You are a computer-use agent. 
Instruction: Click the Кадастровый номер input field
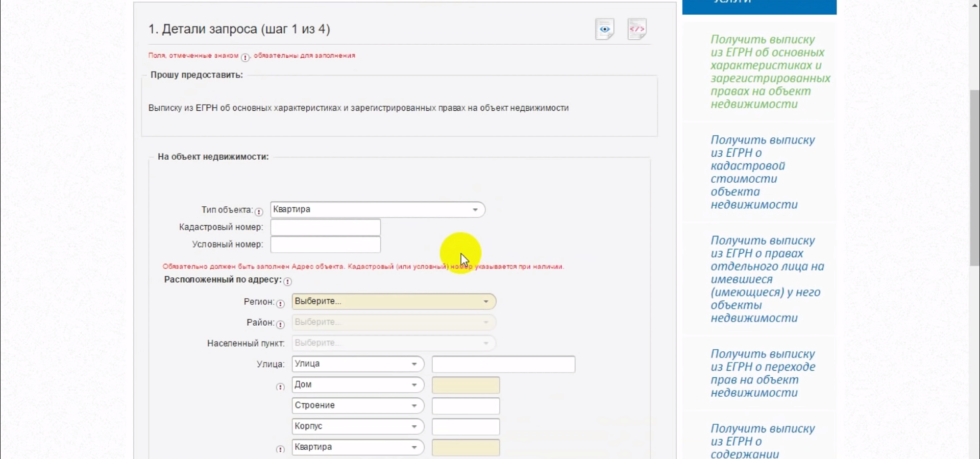(325, 227)
